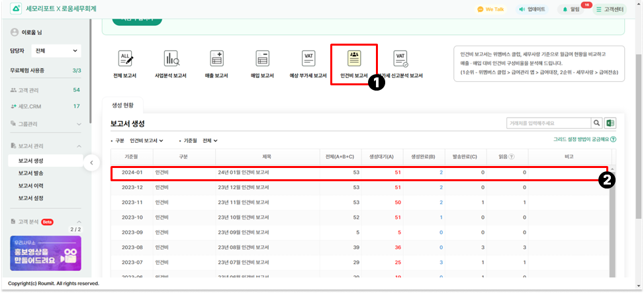Collapse the left sidebar with the arrow button

(x=93, y=162)
